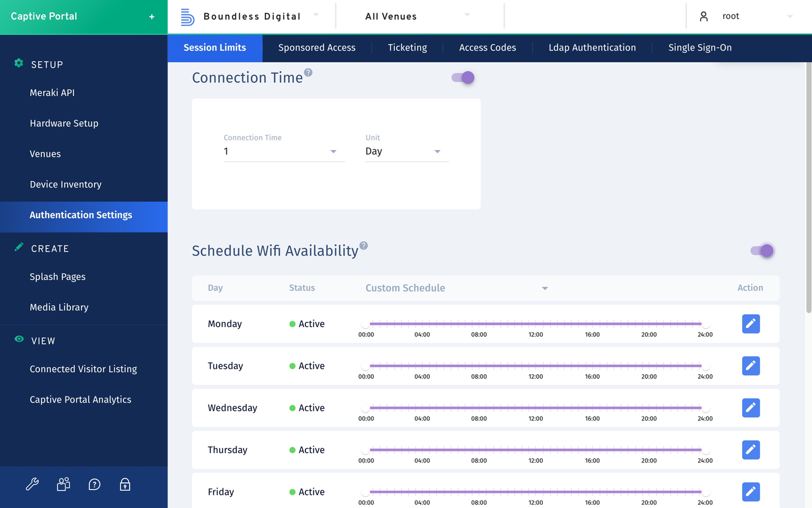This screenshot has width=812, height=508.
Task: Expand the Custom Schedule dropdown
Action: [x=456, y=288]
